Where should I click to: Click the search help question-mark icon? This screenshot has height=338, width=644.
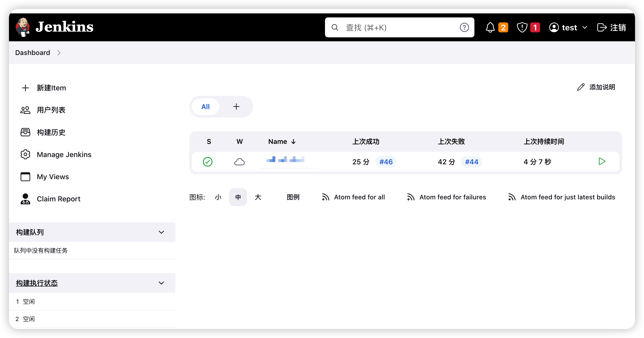coord(464,27)
